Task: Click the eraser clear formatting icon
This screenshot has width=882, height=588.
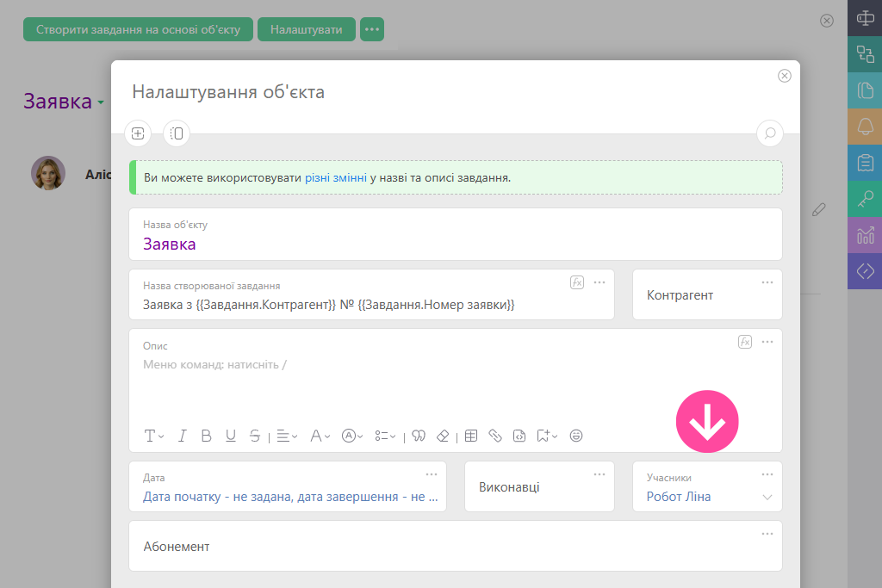Action: [444, 436]
